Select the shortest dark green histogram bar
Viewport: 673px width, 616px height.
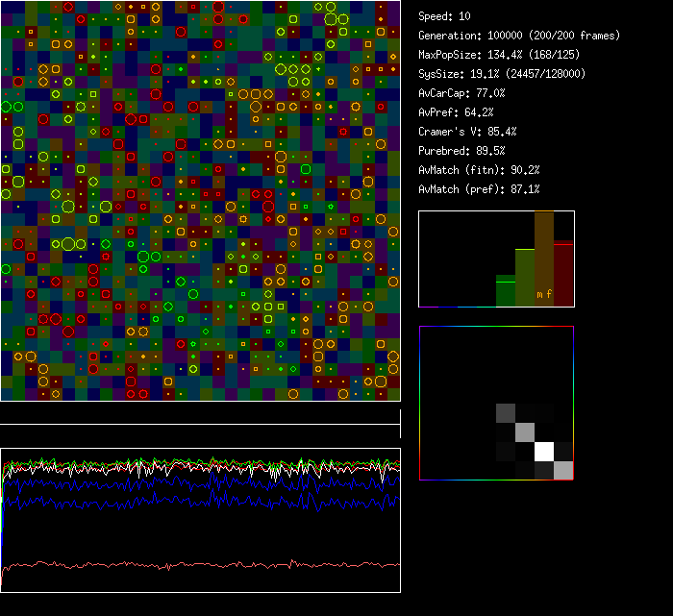tap(506, 290)
